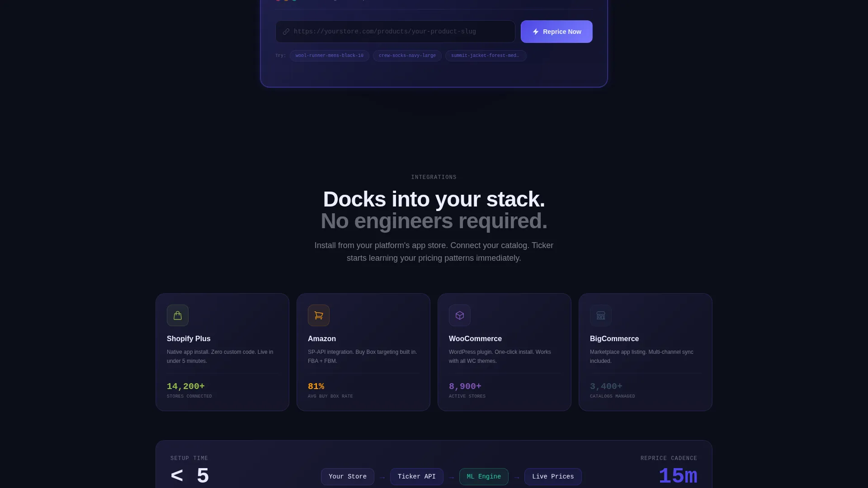Select the WooCommerce card title
The height and width of the screenshot is (488, 868).
coord(475,339)
